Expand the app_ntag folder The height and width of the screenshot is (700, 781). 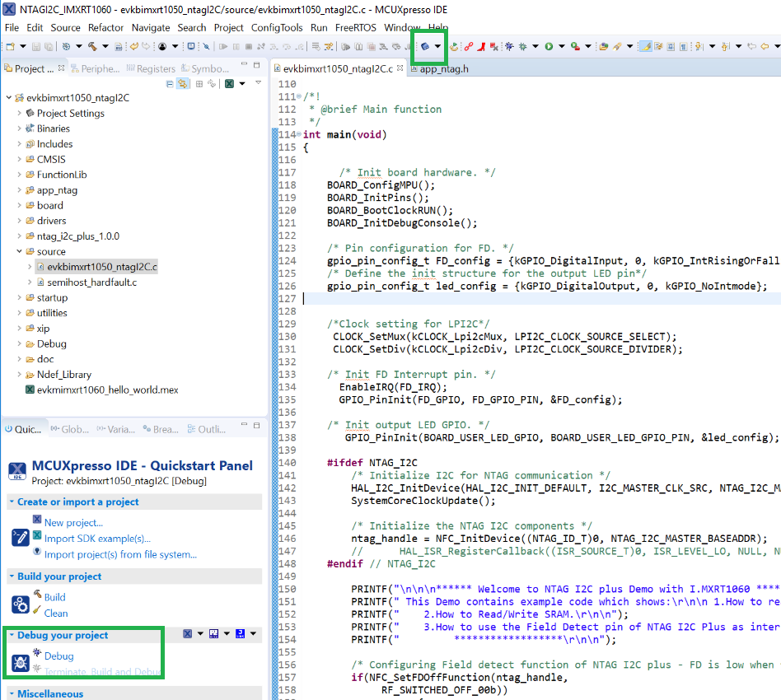click(20, 190)
